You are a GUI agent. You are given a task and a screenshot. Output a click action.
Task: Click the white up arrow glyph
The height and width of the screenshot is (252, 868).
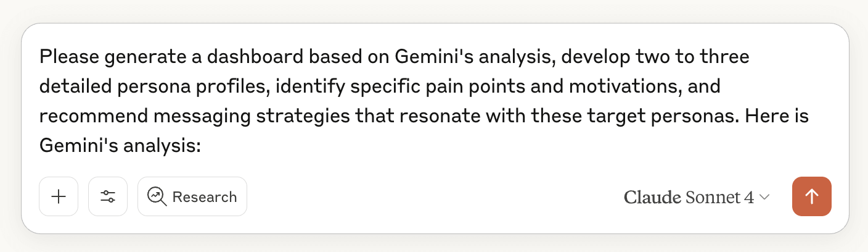tap(812, 196)
